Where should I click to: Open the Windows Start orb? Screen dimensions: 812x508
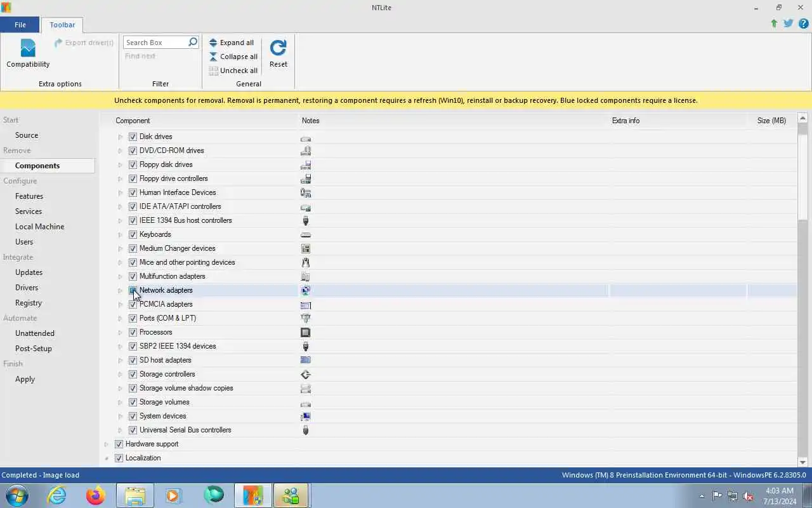pos(17,495)
